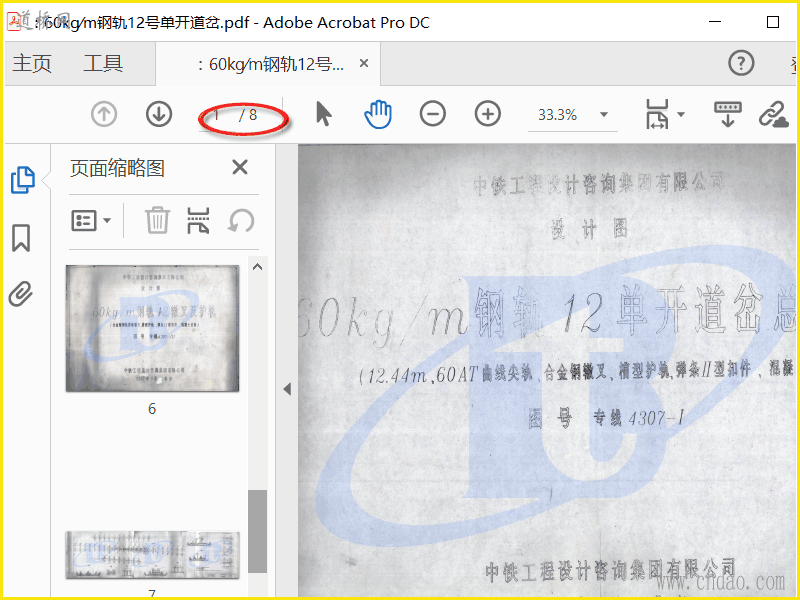Screen dimensions: 800x600
Task: Click the fit width scrolling icon
Action: (657, 114)
